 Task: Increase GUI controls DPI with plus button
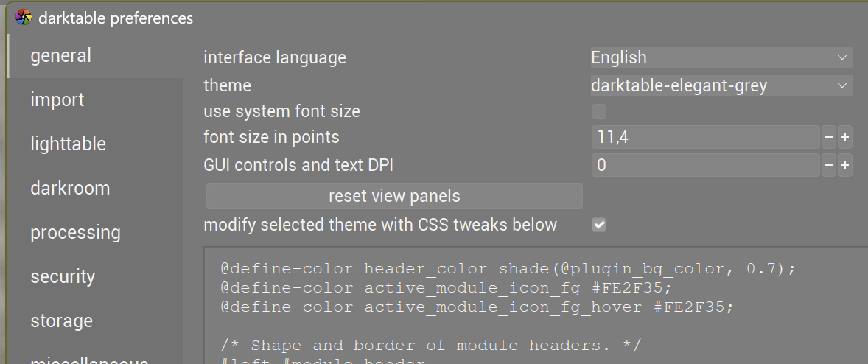(845, 165)
